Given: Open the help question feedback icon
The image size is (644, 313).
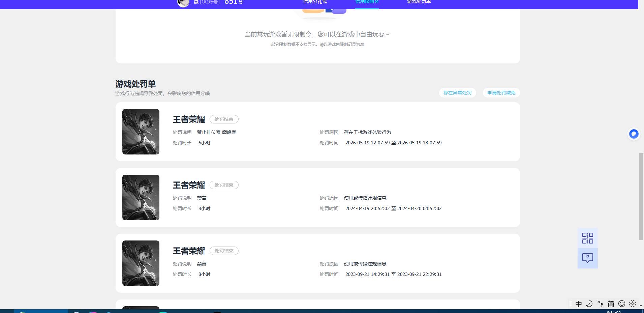Looking at the screenshot, I should tap(587, 258).
